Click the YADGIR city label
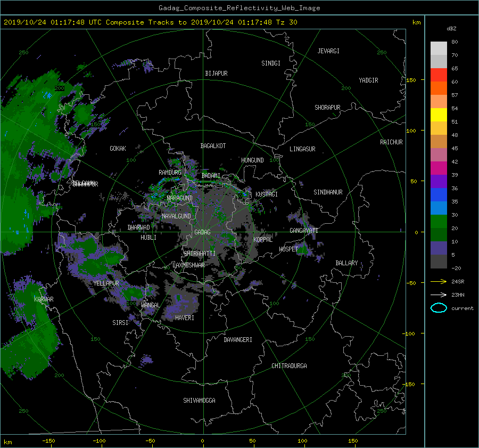The image size is (479, 448). pos(368,80)
